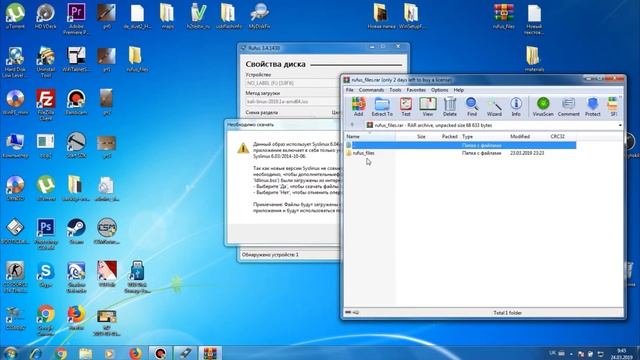Viewport: 640px width, 360px height.
Task: Click the Rufus device field 'NO_LABEL'
Action: (x=292, y=83)
